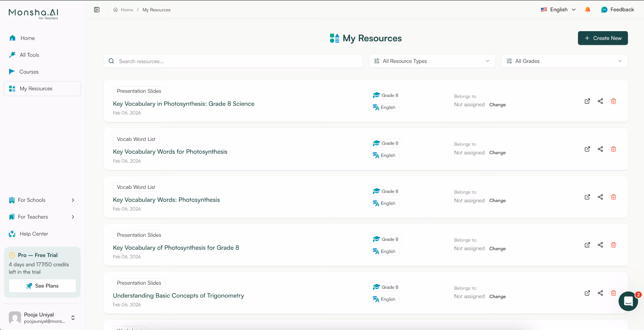Open the Help Center from the sidebar

34,234
